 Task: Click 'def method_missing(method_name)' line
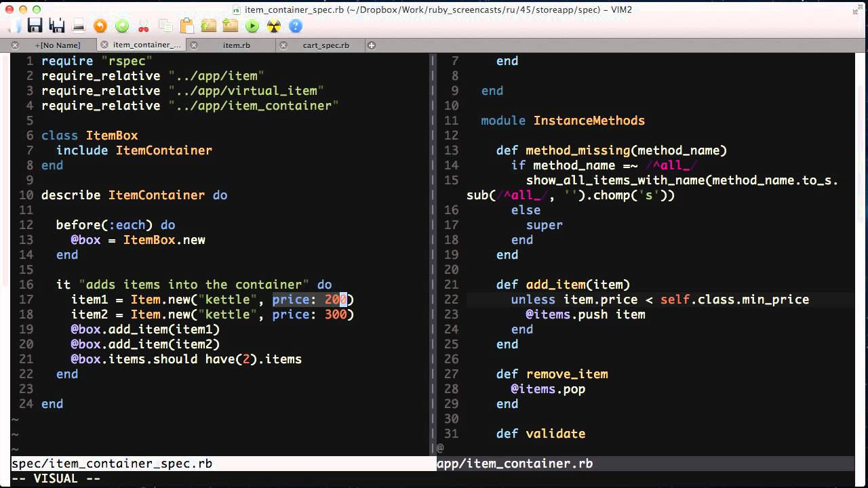pos(612,150)
